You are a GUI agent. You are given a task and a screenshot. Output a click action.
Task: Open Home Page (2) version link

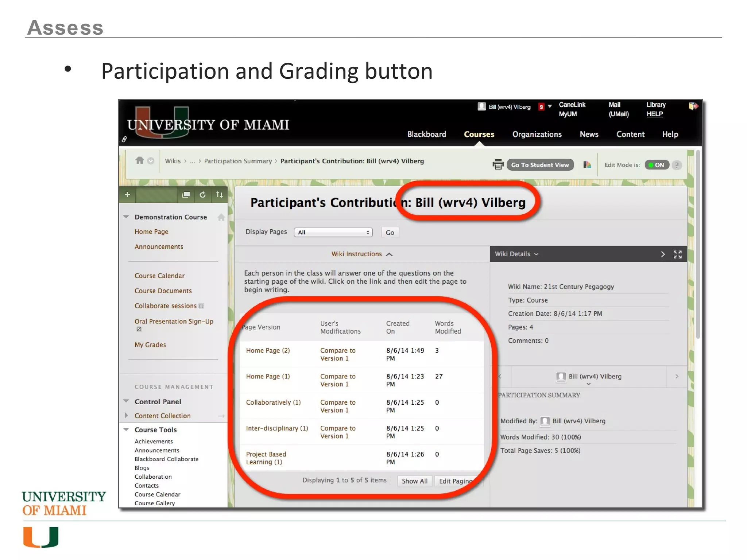268,350
